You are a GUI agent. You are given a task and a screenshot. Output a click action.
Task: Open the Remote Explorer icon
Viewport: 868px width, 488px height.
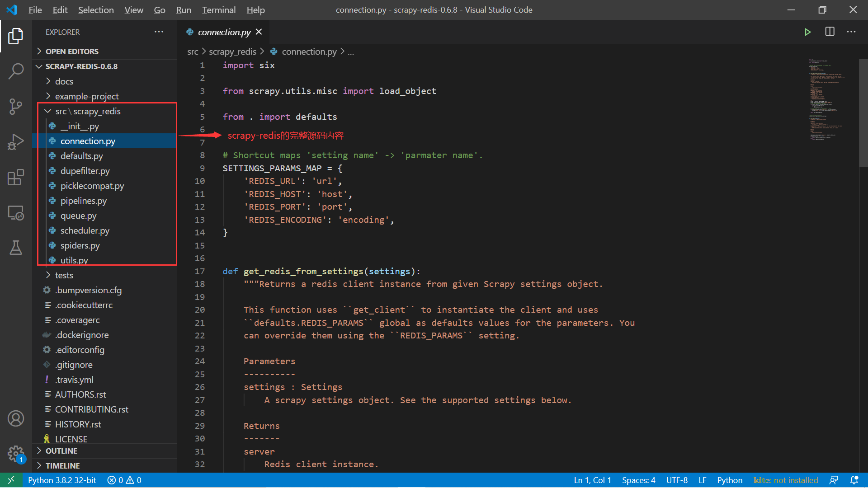click(x=16, y=212)
